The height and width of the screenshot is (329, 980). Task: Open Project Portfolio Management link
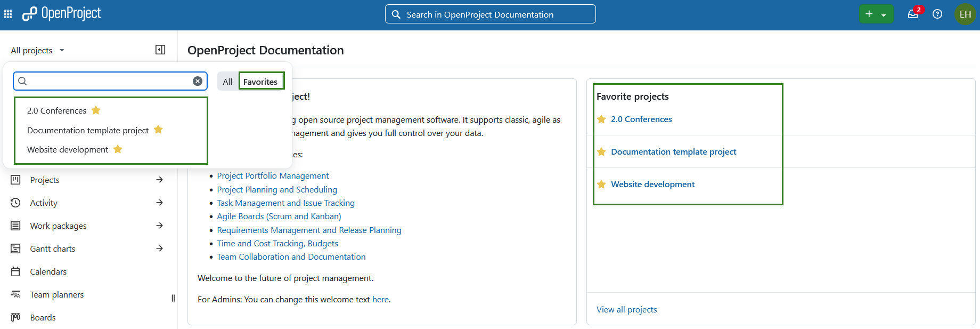tap(273, 175)
